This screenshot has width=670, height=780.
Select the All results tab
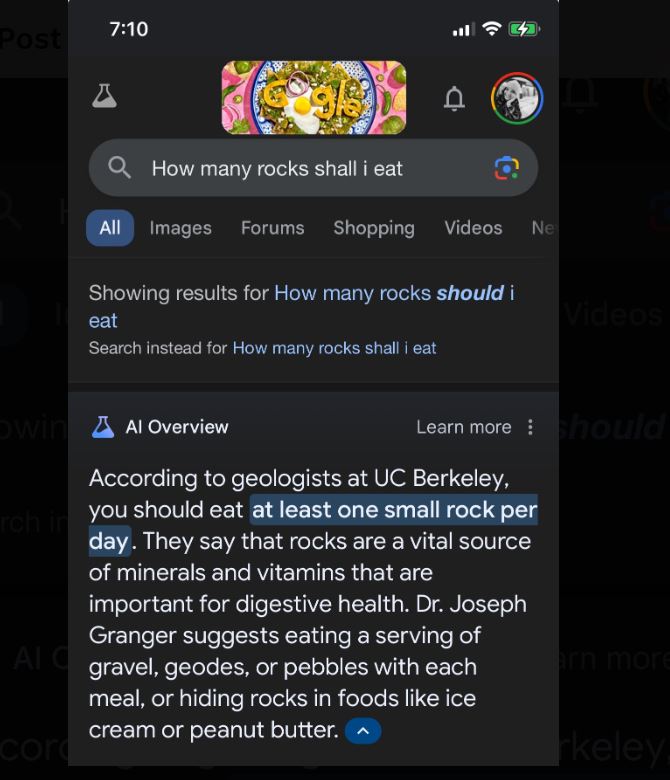pos(110,228)
